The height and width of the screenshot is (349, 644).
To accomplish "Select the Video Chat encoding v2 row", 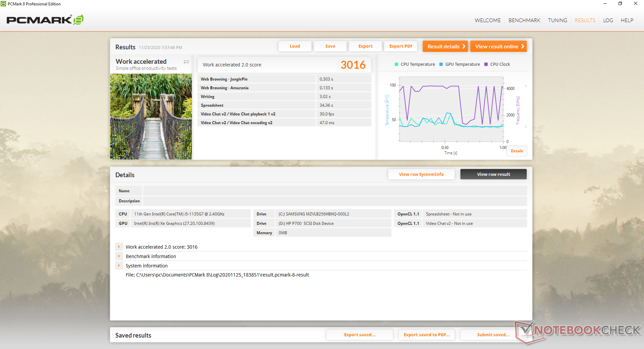I will 284,123.
